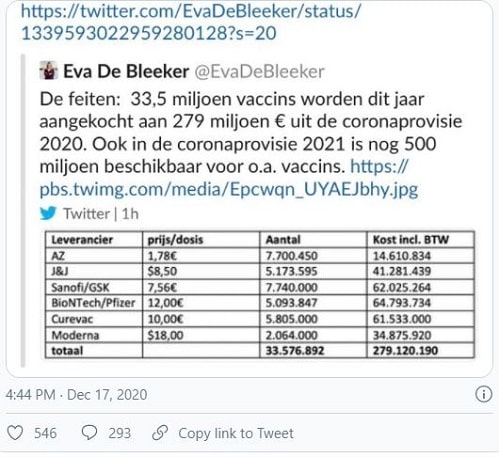Click the Eva De Bleeker display name
499x457 pixels.
click(126, 71)
